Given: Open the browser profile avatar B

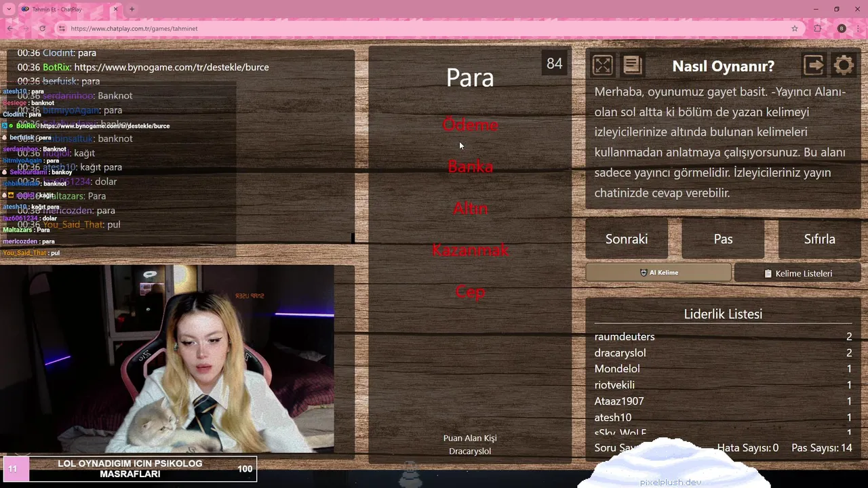Looking at the screenshot, I should 842,28.
